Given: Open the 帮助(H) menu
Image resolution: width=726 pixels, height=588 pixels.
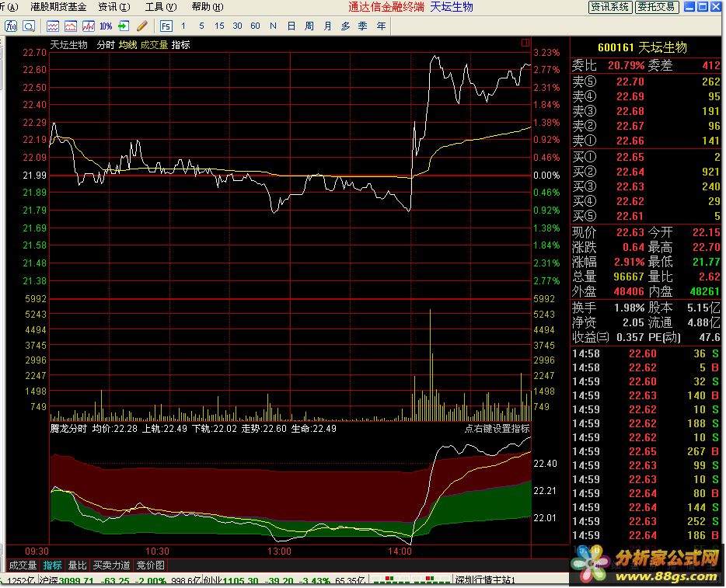Looking at the screenshot, I should pyautogui.click(x=208, y=7).
